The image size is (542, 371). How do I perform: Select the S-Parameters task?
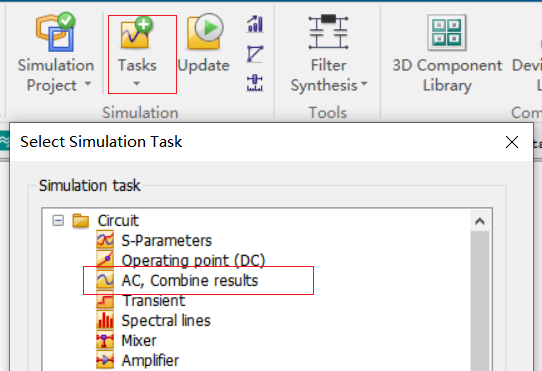[x=166, y=240]
